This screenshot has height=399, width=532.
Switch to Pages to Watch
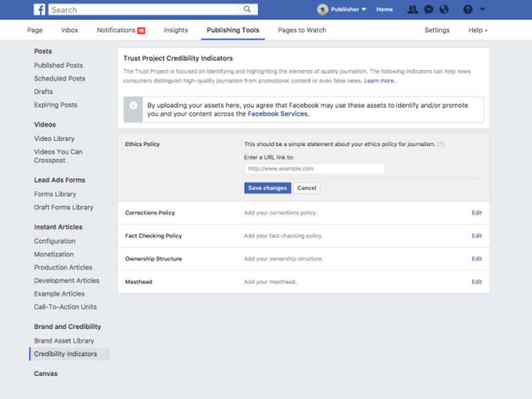coord(302,30)
